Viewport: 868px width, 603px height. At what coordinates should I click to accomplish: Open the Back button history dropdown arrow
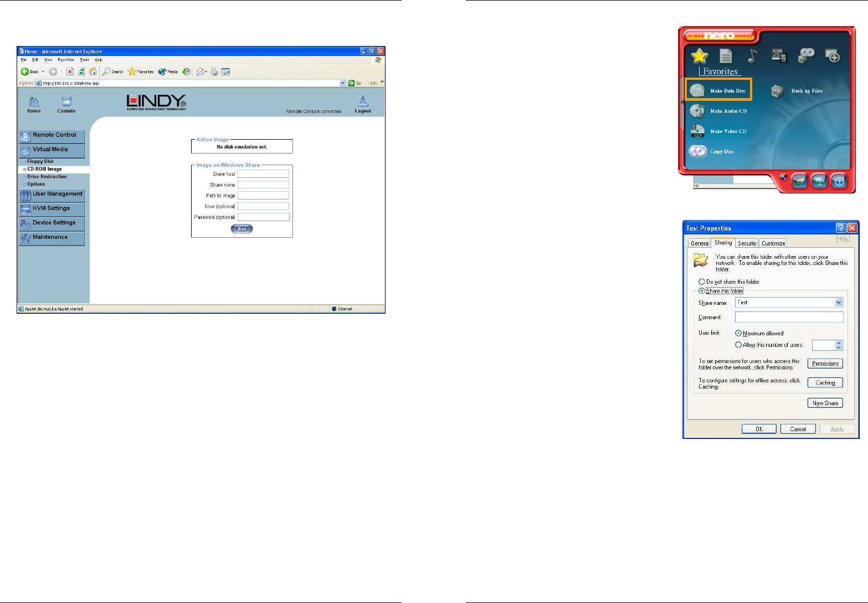[43, 71]
